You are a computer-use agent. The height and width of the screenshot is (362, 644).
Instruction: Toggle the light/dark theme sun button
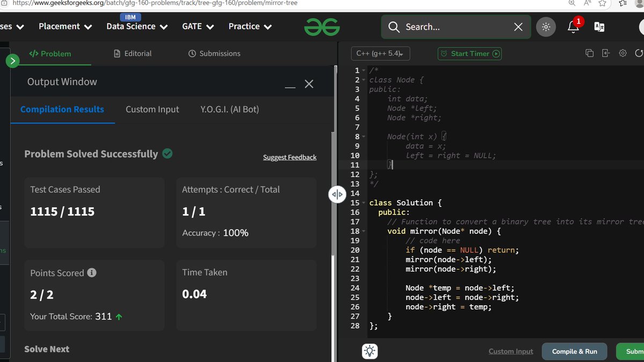[546, 27]
